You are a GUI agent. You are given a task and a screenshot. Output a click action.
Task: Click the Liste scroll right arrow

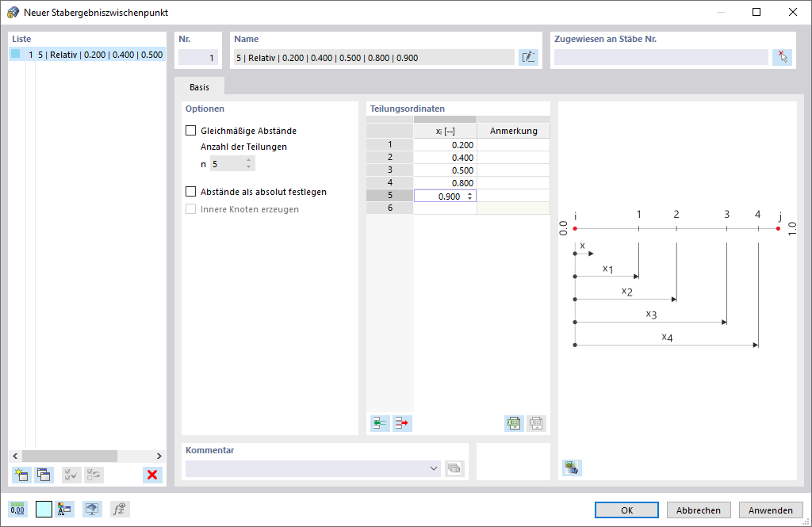[159, 456]
